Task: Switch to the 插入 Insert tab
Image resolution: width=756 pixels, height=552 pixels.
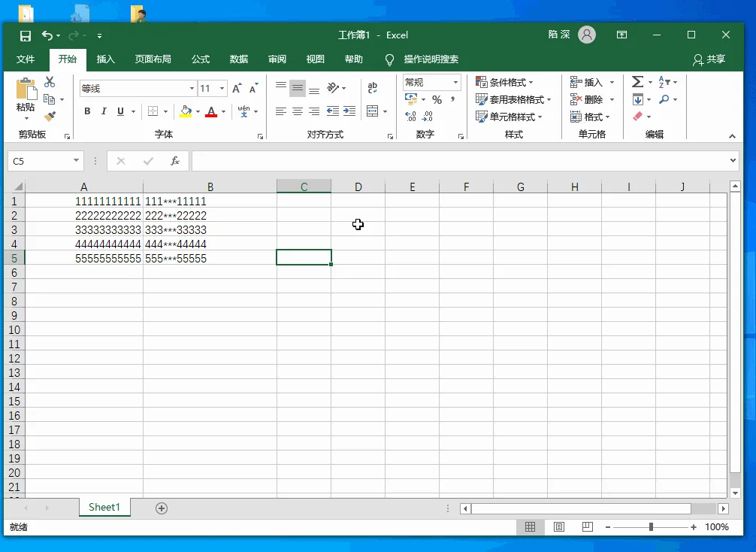Action: click(106, 59)
